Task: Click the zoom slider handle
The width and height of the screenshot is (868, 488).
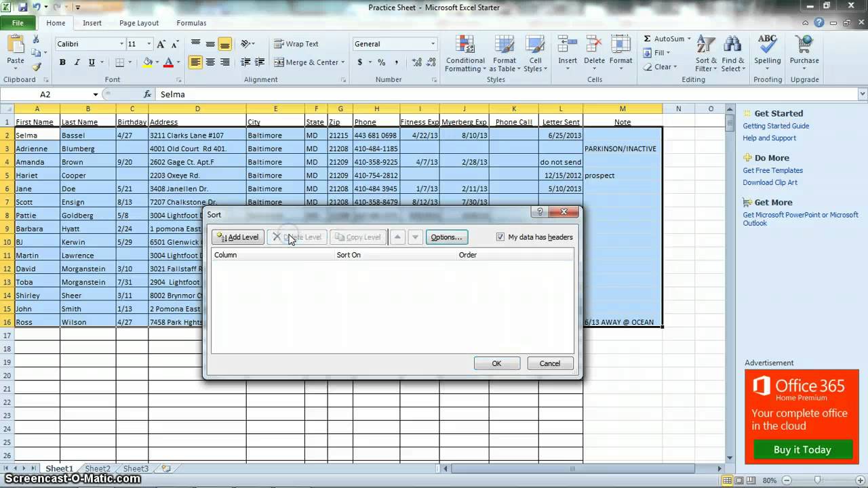Action: coord(817,481)
